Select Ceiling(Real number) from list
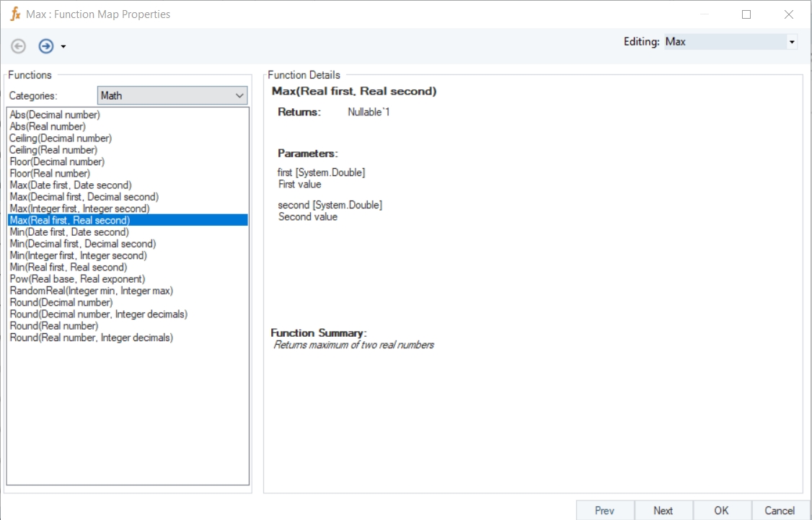The width and height of the screenshot is (812, 520). tap(53, 150)
